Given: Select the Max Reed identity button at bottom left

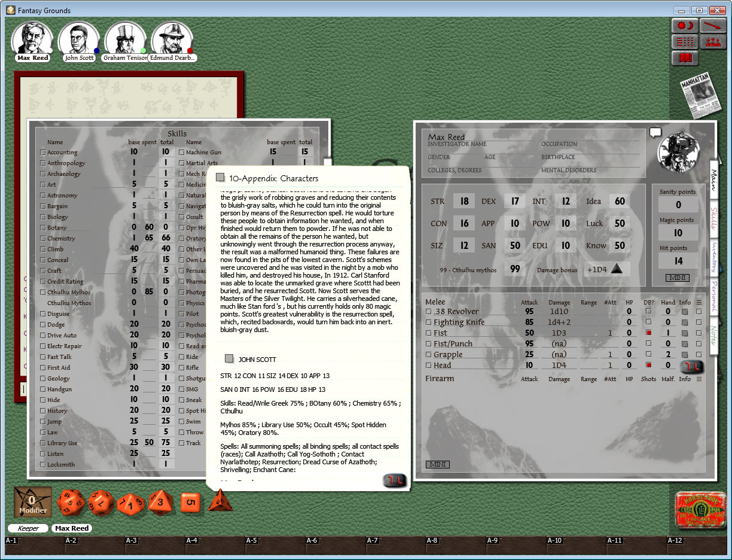Looking at the screenshot, I should point(71,528).
